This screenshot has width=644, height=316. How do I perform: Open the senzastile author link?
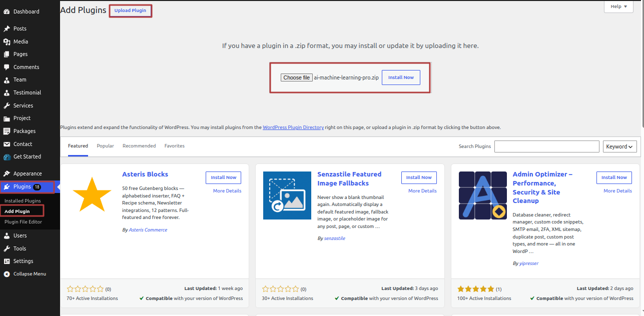click(335, 238)
